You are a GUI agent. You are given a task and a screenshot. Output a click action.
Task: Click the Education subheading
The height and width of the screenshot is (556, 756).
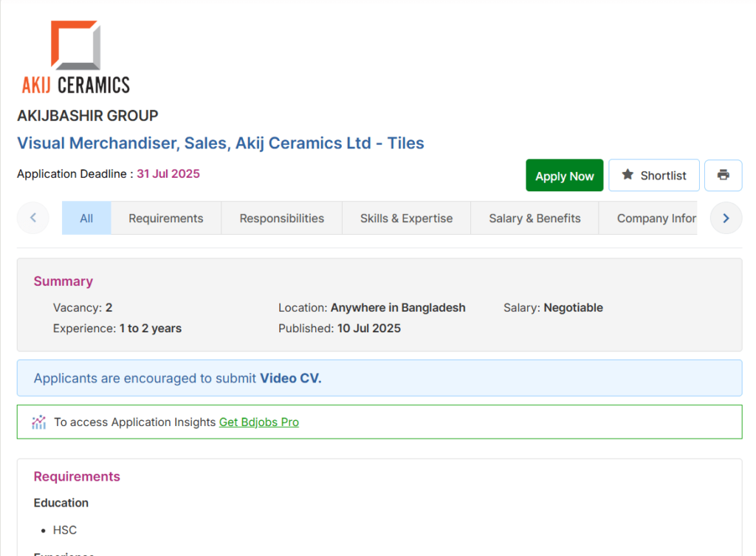[61, 503]
